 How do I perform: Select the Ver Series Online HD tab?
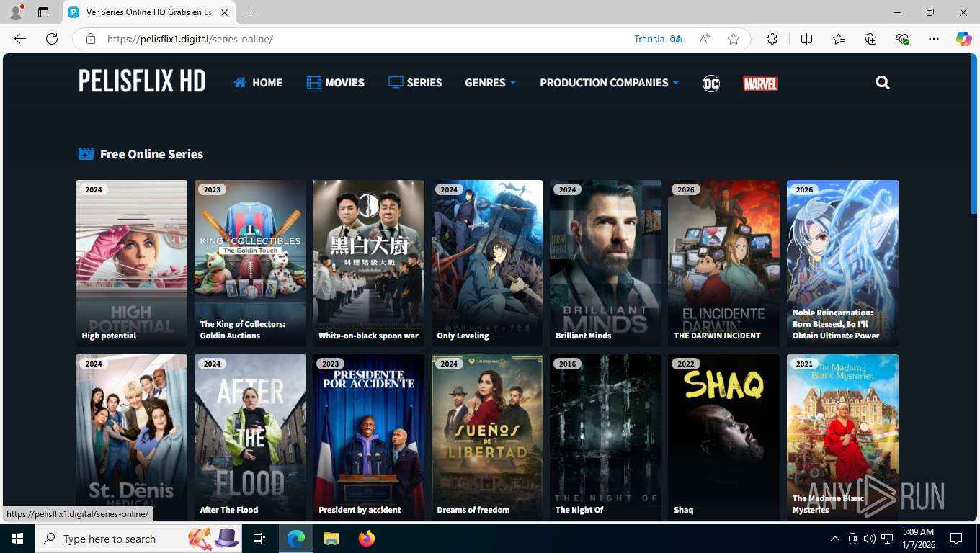149,12
